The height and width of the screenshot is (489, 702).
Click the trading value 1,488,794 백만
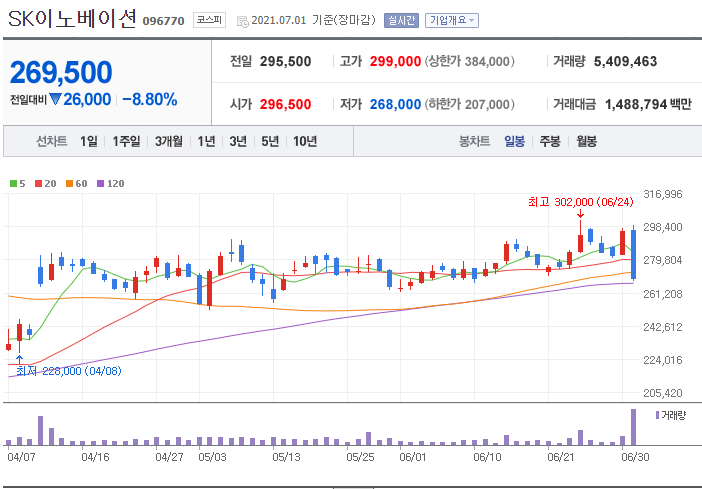click(648, 104)
